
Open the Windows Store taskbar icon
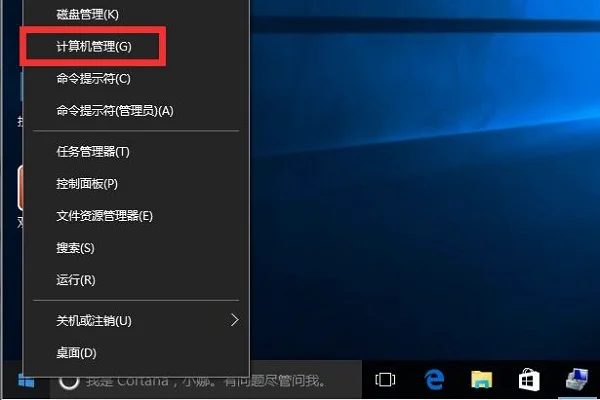(x=529, y=380)
